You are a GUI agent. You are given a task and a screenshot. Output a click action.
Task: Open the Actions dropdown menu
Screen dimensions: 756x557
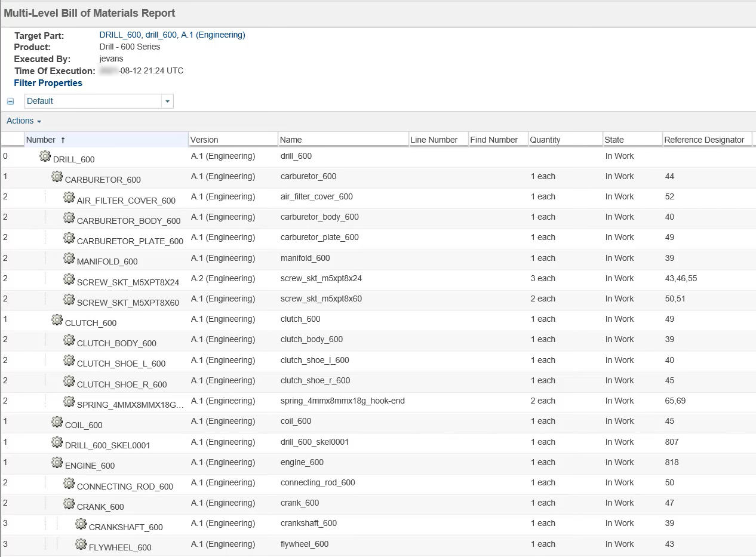[24, 121]
